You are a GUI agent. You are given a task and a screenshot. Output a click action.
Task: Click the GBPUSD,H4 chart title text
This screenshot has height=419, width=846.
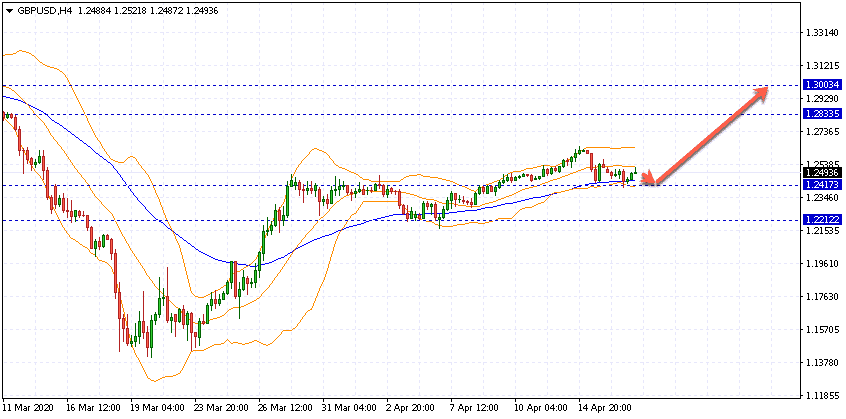(x=44, y=9)
